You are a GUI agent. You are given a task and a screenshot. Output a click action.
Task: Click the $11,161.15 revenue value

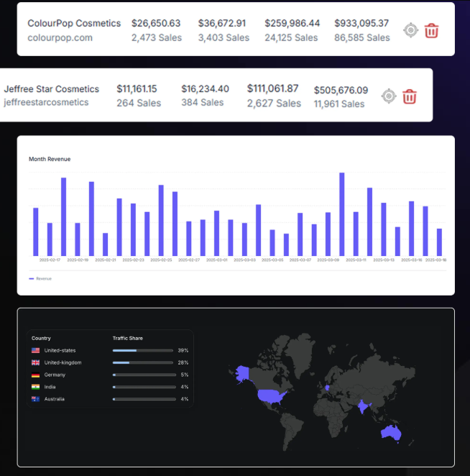[x=137, y=89]
